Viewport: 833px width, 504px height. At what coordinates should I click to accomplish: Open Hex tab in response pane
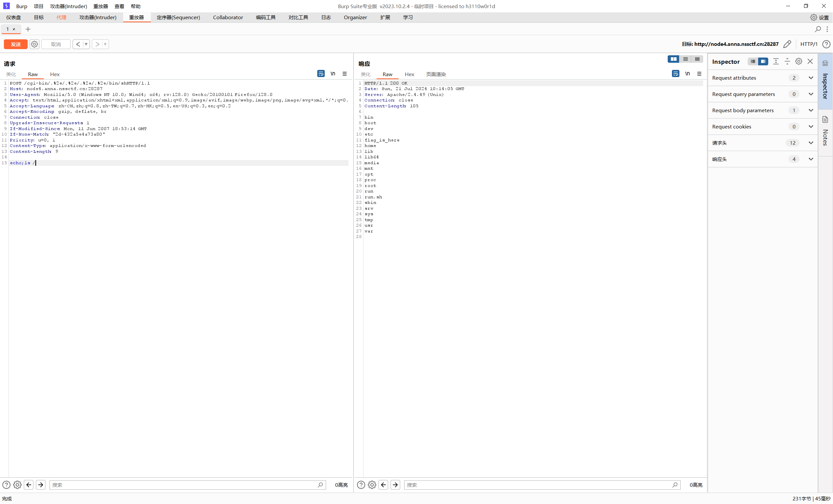[x=409, y=74]
